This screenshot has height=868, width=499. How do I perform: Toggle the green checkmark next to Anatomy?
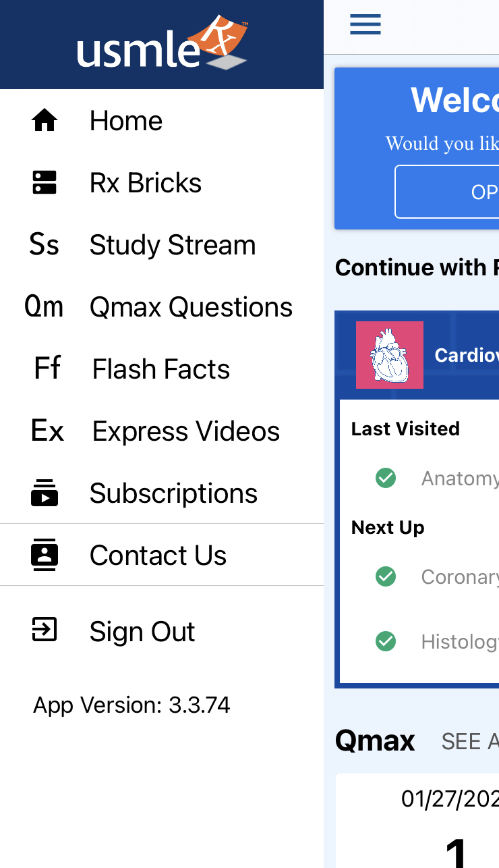386,478
